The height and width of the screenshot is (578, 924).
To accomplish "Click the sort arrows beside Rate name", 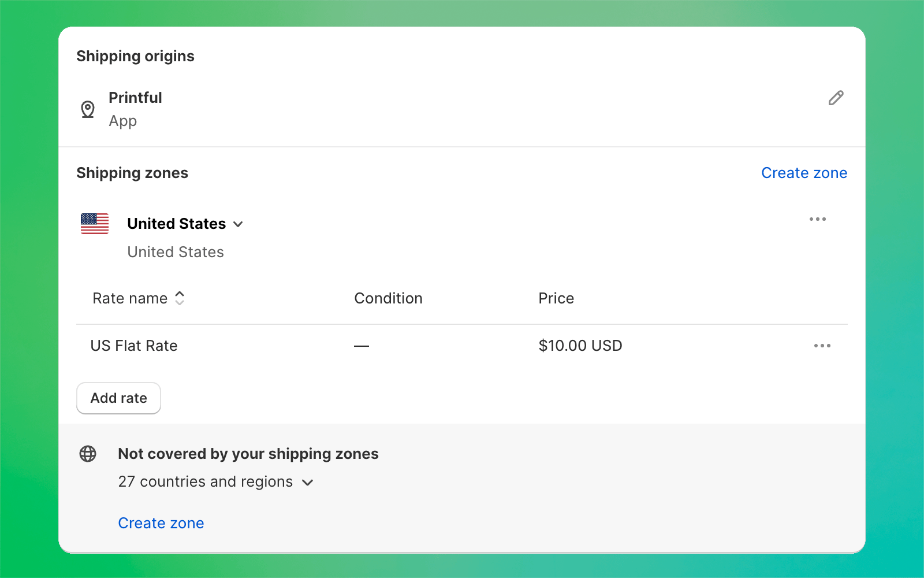I will pyautogui.click(x=179, y=298).
